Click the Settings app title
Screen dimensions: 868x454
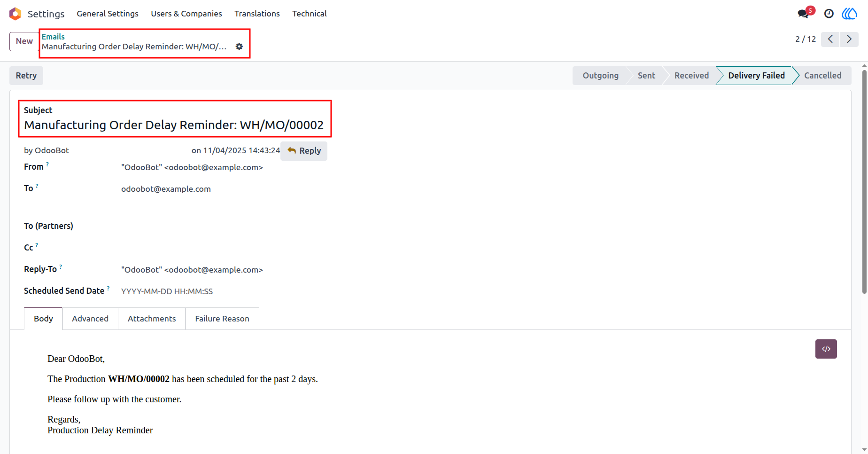click(46, 14)
